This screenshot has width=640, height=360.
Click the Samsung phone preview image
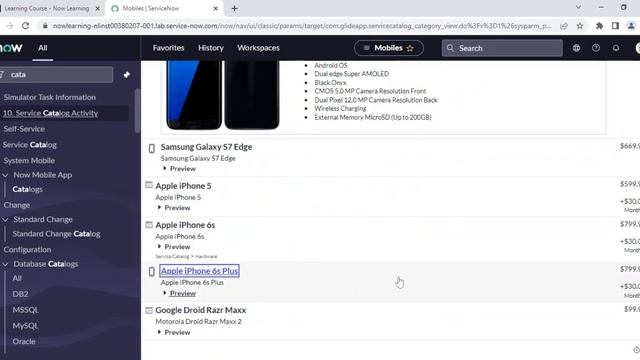coord(223,95)
